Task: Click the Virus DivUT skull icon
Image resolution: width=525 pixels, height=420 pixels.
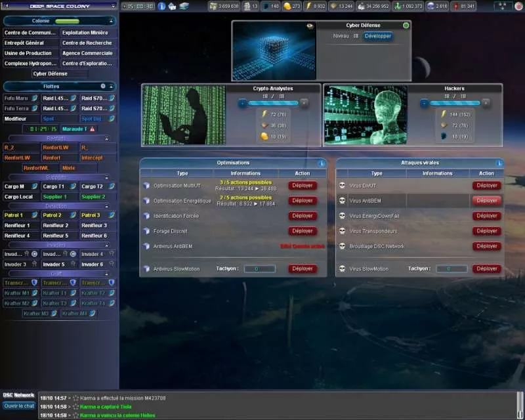Action: point(343,185)
